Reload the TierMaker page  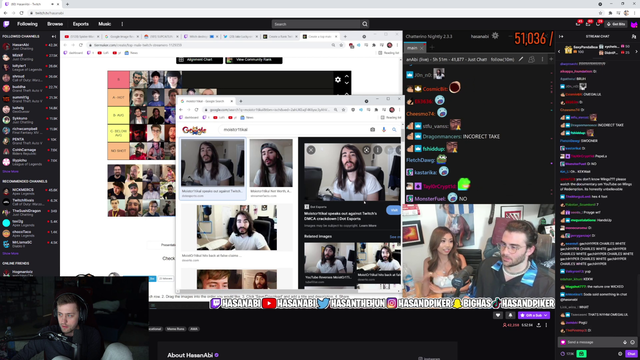81,45
